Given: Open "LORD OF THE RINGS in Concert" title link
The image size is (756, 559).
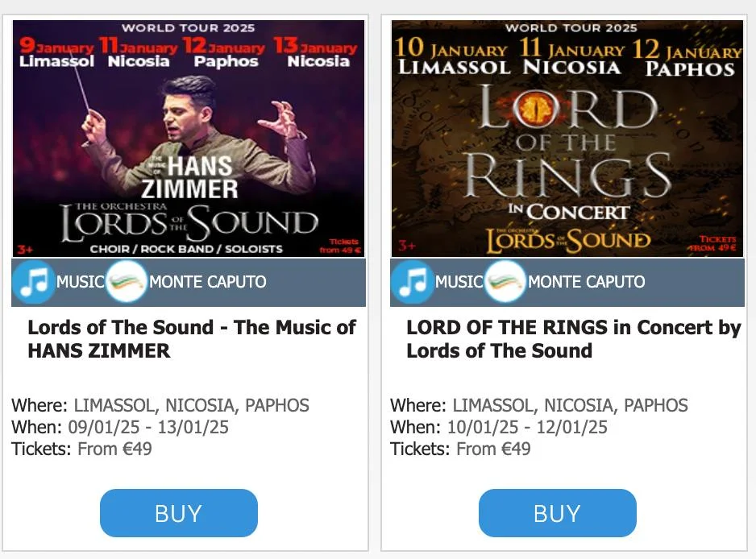Looking at the screenshot, I should click(x=573, y=339).
